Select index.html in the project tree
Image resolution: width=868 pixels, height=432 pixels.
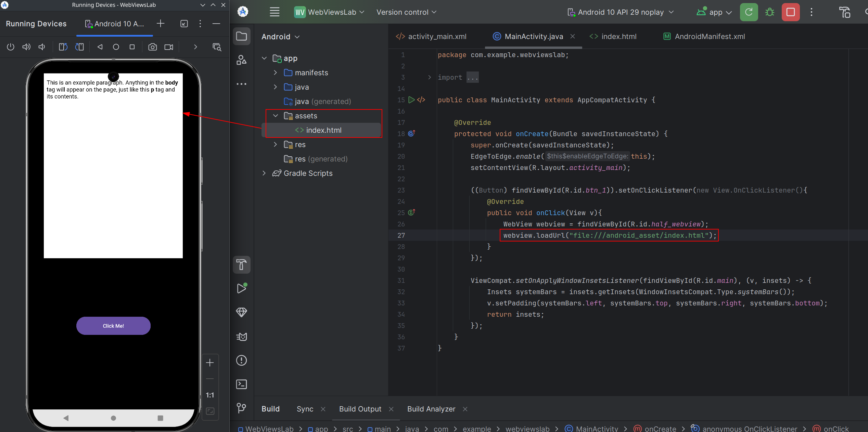coord(321,130)
